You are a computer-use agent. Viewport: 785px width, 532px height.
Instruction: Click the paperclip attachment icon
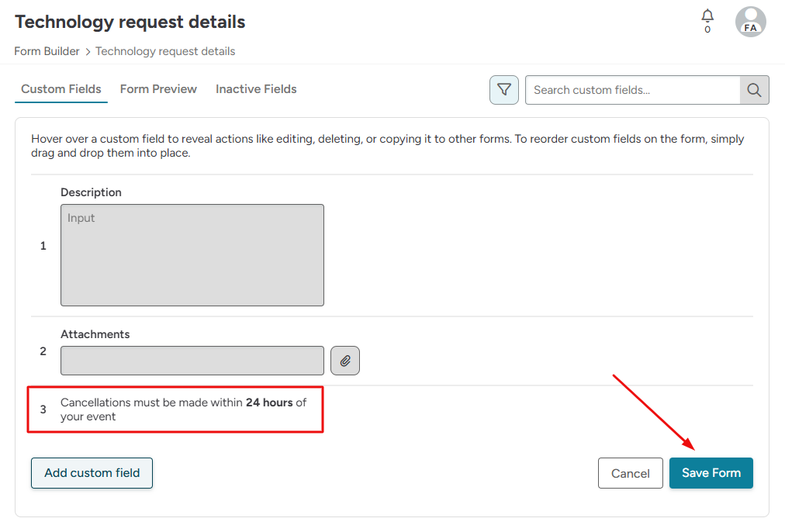345,361
